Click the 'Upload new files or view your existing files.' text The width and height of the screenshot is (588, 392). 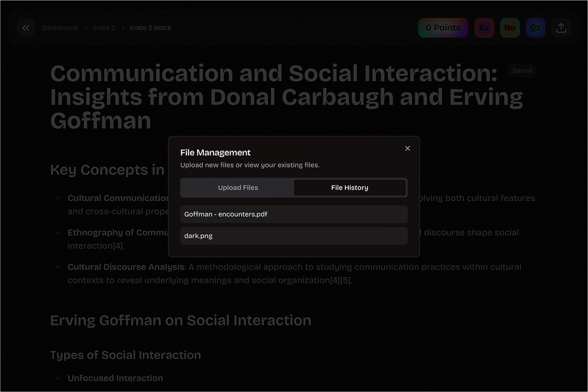click(x=250, y=165)
